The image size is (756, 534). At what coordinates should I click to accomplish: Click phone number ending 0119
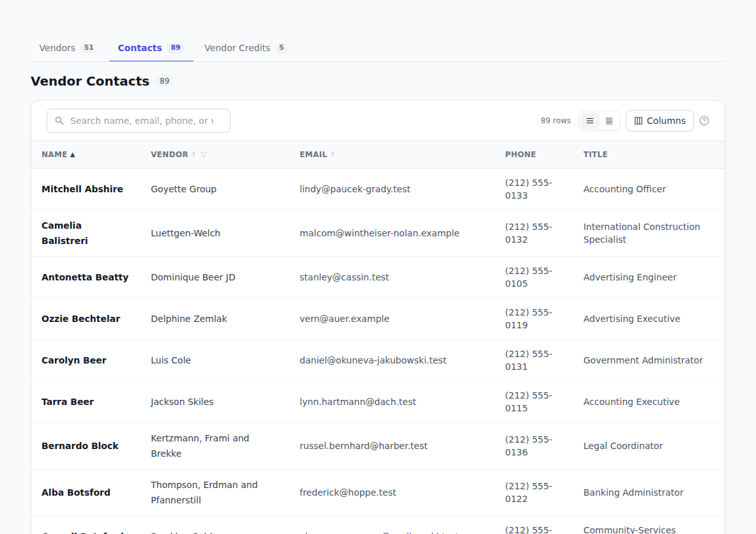(529, 319)
